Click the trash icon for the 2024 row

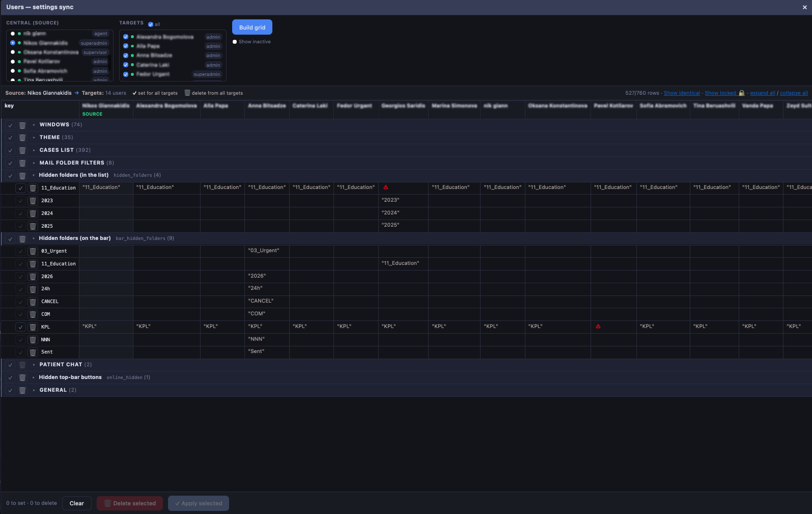pyautogui.click(x=33, y=213)
